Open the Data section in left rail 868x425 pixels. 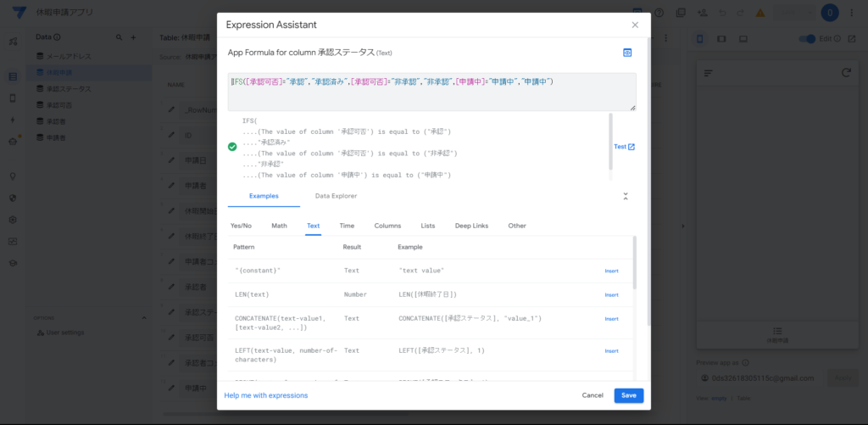click(13, 76)
